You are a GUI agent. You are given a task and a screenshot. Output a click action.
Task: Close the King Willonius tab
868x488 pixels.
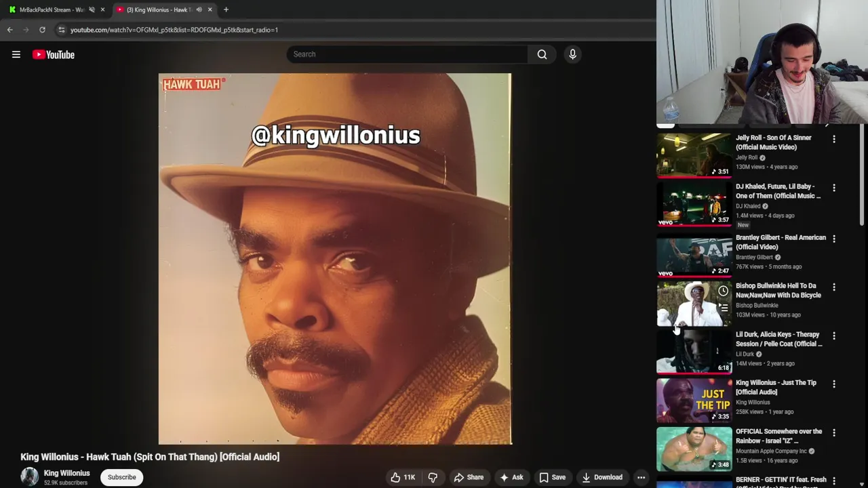210,9
